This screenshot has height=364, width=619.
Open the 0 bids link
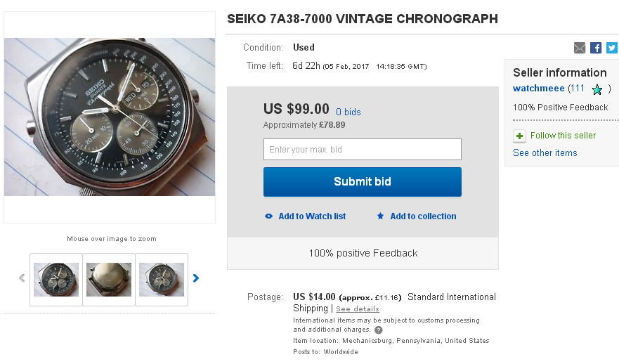pos(348,112)
